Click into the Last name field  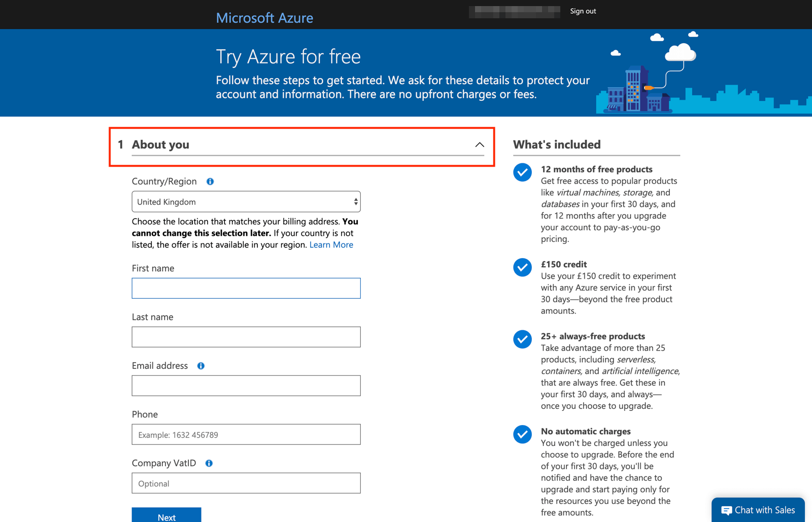pyautogui.click(x=246, y=337)
